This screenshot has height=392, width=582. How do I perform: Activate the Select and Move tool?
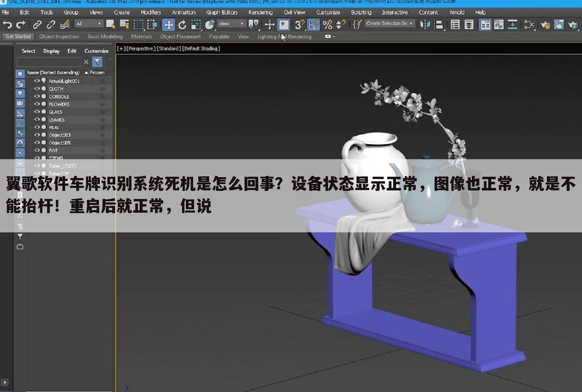[168, 25]
